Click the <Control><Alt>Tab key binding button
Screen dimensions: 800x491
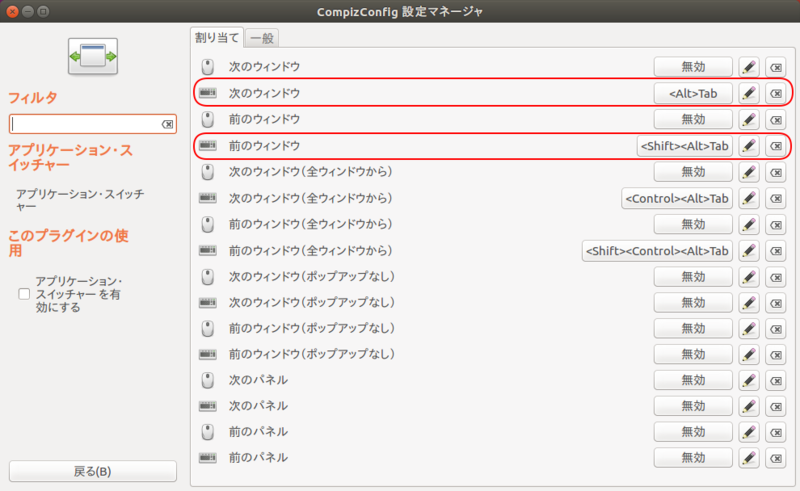click(677, 198)
